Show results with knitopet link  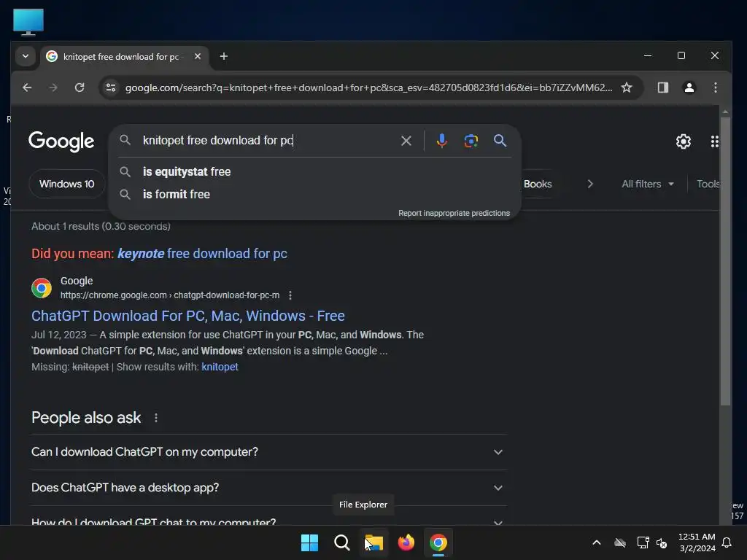pos(220,367)
